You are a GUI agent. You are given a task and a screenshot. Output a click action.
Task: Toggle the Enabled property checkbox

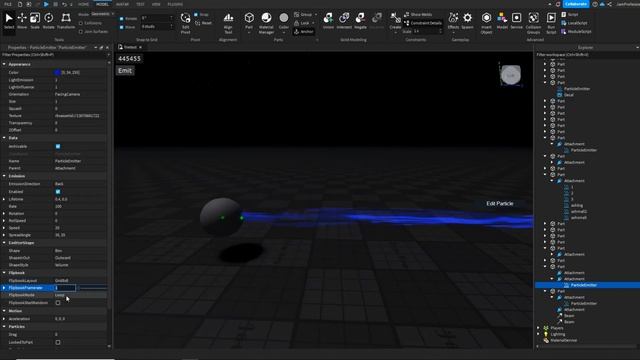coord(58,191)
